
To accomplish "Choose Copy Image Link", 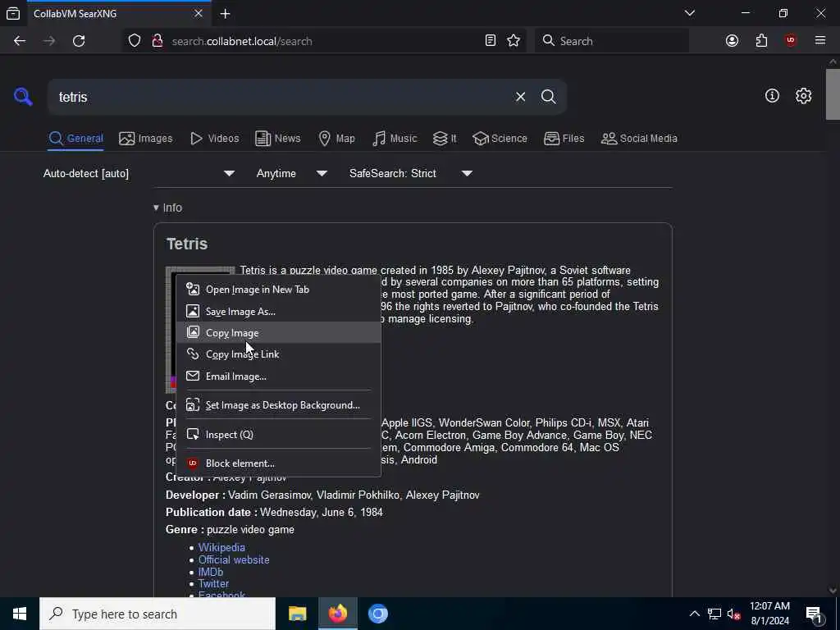I will click(278, 354).
